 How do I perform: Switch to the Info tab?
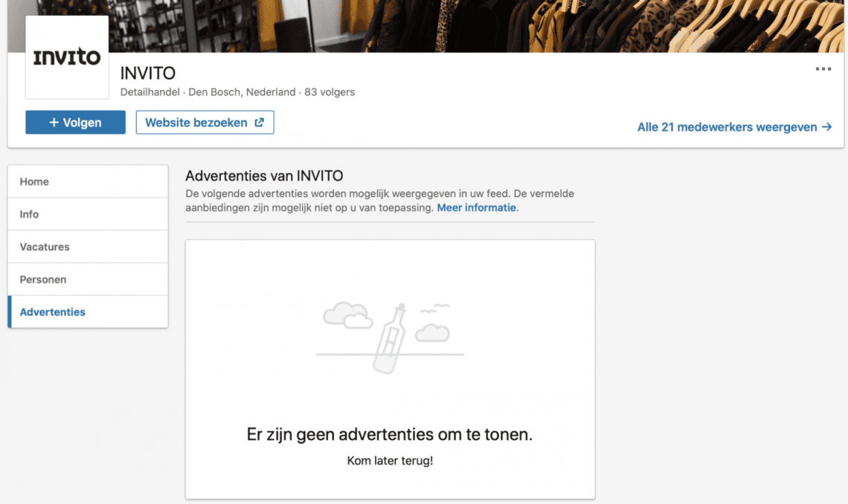click(x=89, y=214)
